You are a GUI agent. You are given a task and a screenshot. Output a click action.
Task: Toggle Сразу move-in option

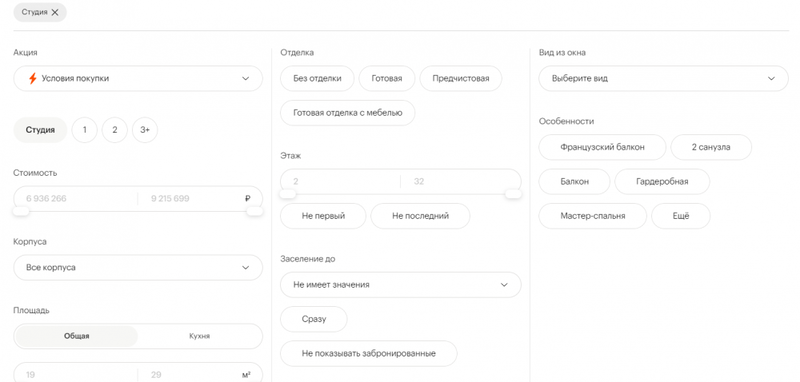click(314, 319)
